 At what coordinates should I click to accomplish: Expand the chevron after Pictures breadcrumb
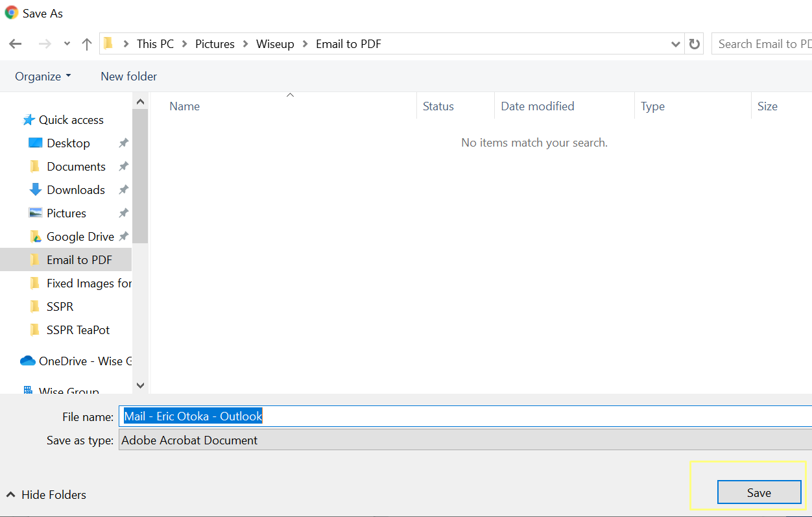(246, 44)
